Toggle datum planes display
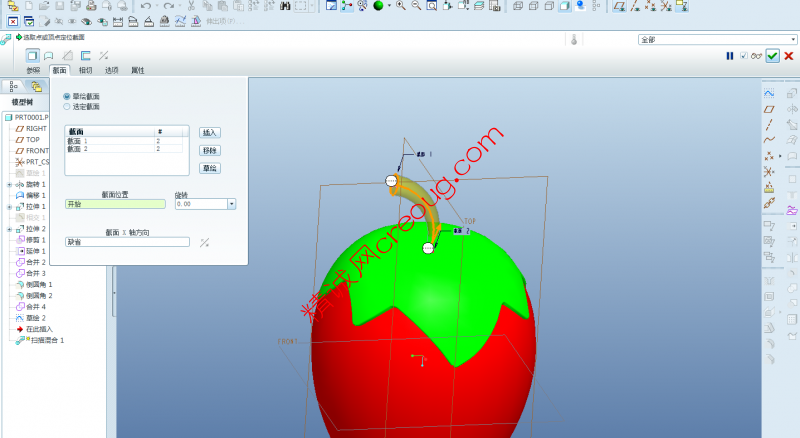This screenshot has width=800, height=438. (x=619, y=6)
